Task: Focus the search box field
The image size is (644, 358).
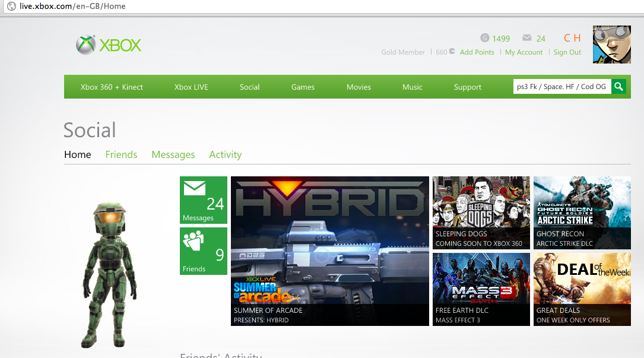Action: [562, 86]
